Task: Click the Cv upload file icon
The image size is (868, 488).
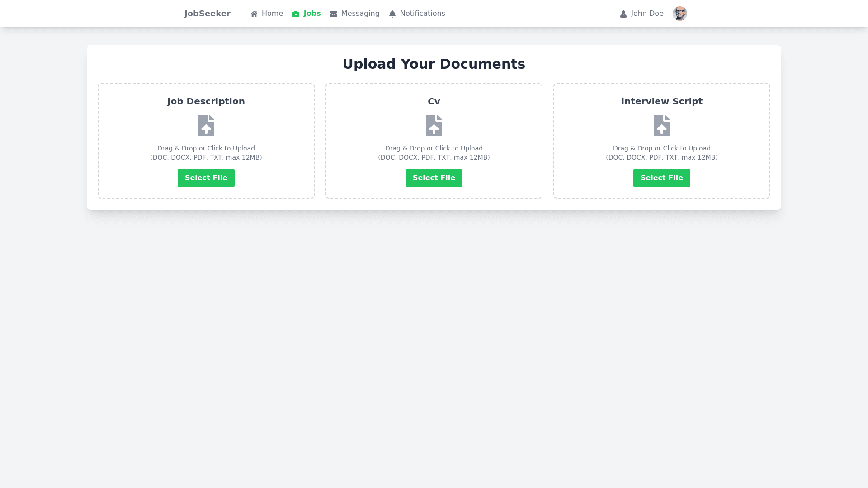Action: coord(434,126)
